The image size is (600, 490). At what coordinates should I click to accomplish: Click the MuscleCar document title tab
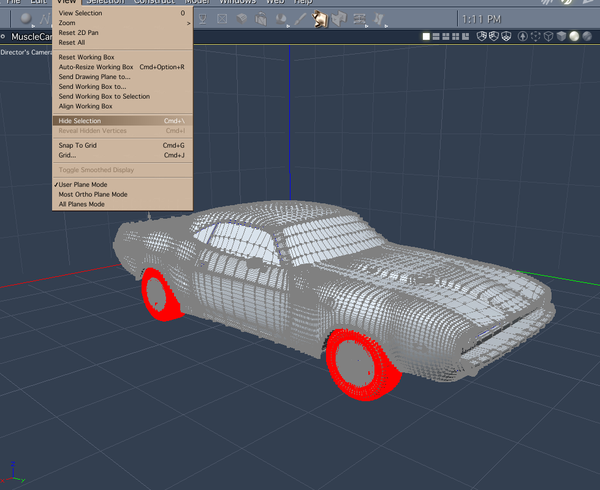click(x=31, y=37)
